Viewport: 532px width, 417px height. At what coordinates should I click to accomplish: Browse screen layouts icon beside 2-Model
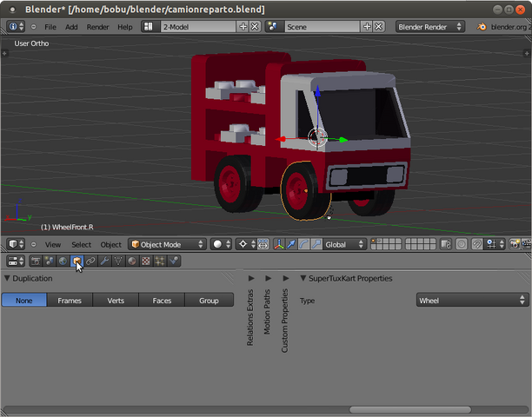pyautogui.click(x=150, y=26)
